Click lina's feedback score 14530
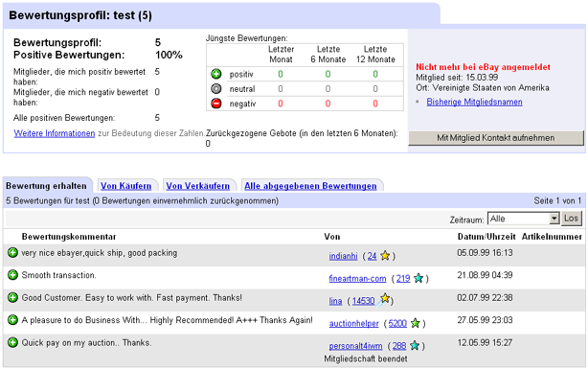 (363, 301)
